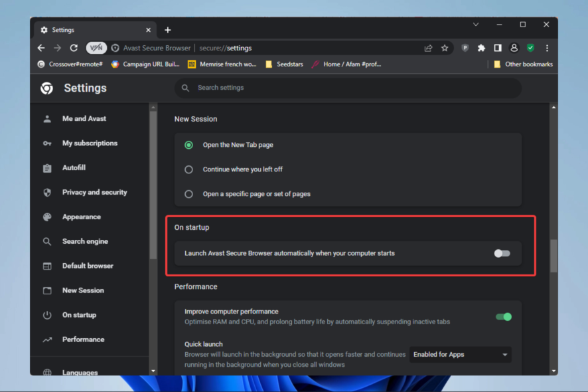Enable launch Avast browser at computer start
588x392 pixels.
point(502,253)
